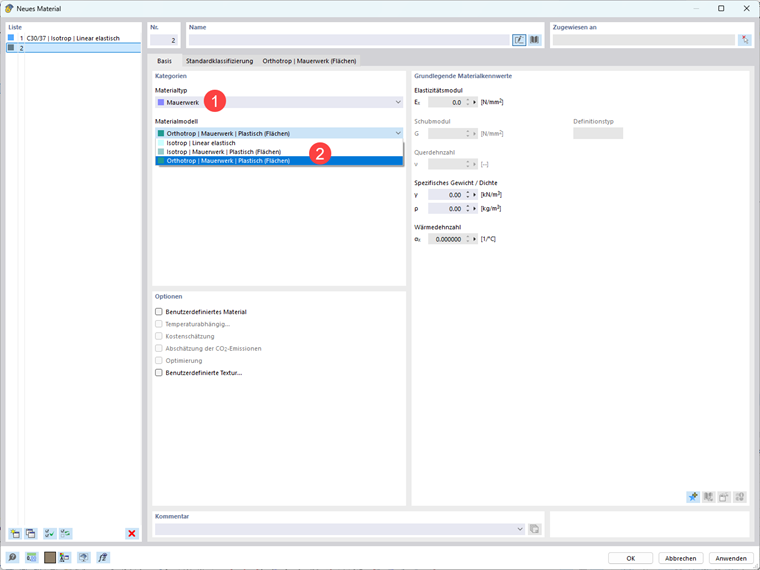Maximize the Neues Material window
This screenshot has width=760, height=570.
pos(721,8)
